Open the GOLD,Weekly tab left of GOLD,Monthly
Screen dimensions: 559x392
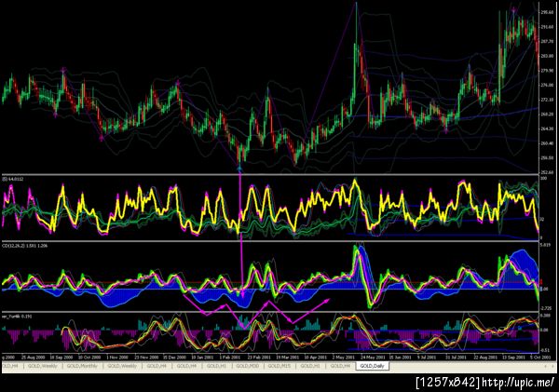(42, 366)
